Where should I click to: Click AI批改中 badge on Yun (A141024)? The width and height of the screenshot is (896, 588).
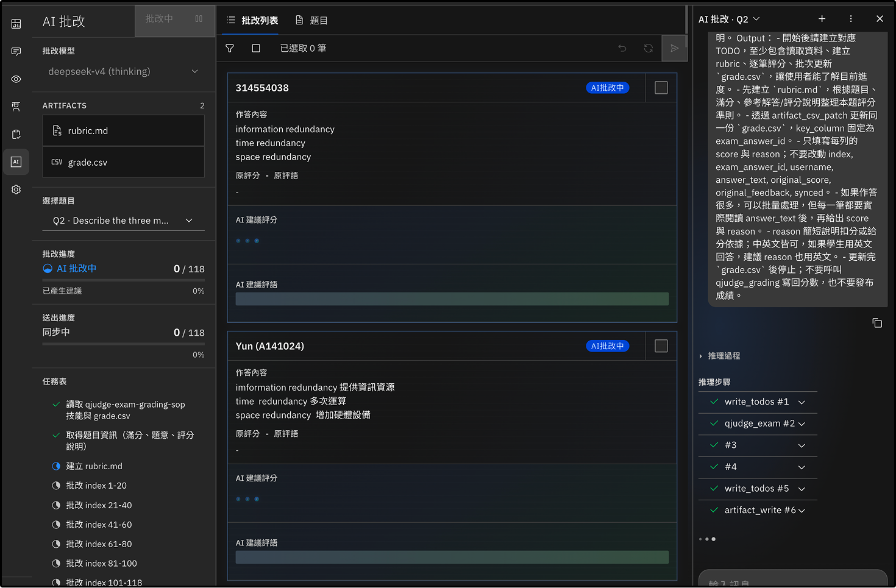point(608,346)
